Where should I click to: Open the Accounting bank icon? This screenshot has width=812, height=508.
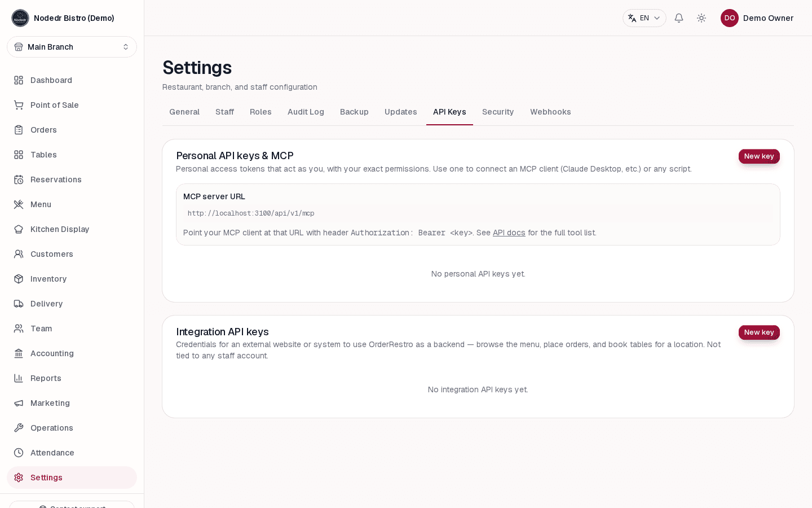coord(19,353)
